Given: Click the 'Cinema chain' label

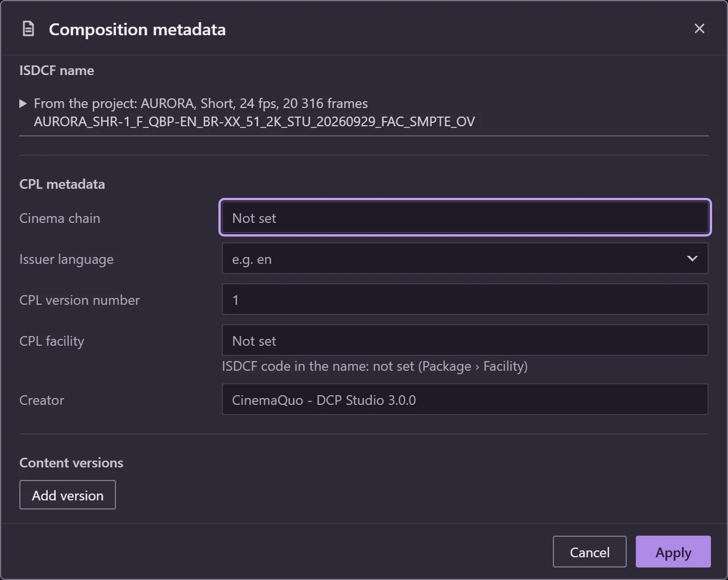Looking at the screenshot, I should point(60,218).
